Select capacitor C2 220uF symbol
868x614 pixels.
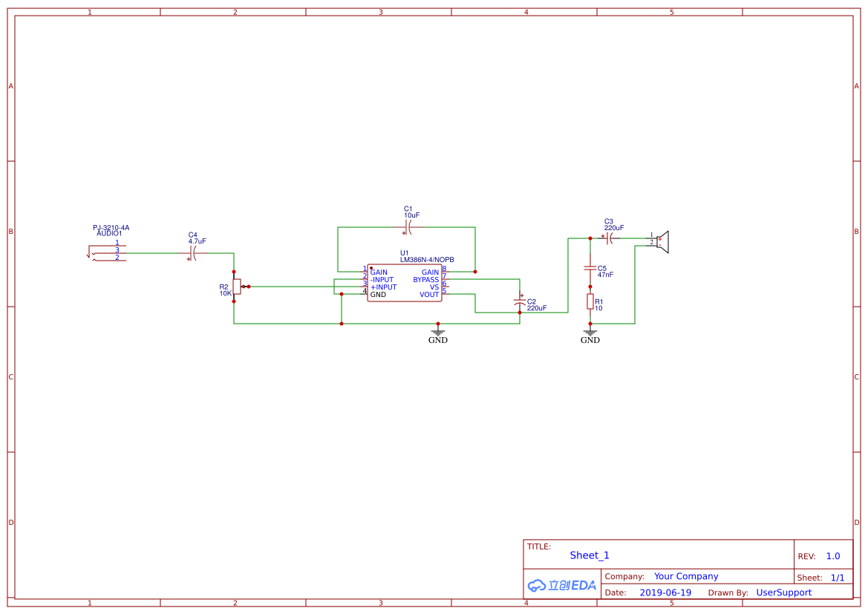point(519,302)
